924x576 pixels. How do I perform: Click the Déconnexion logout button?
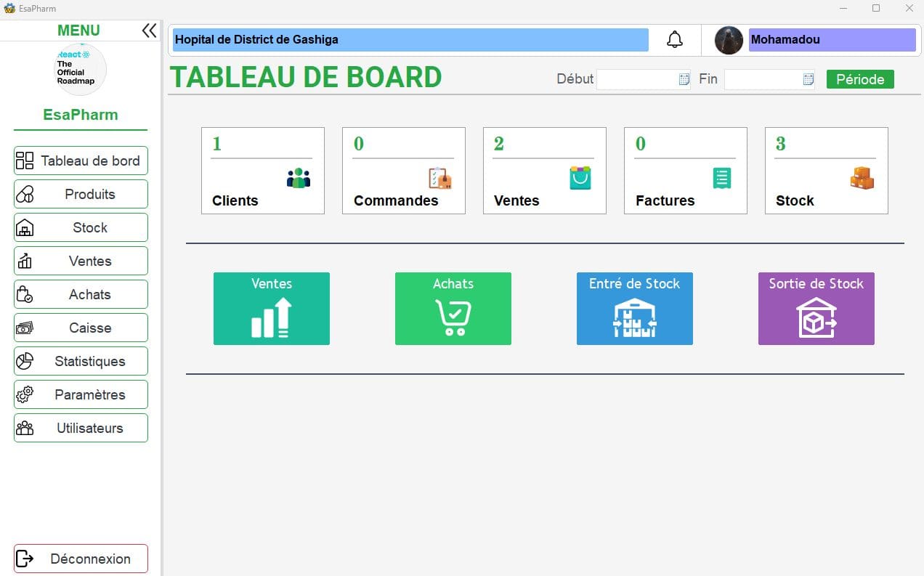pos(81,559)
